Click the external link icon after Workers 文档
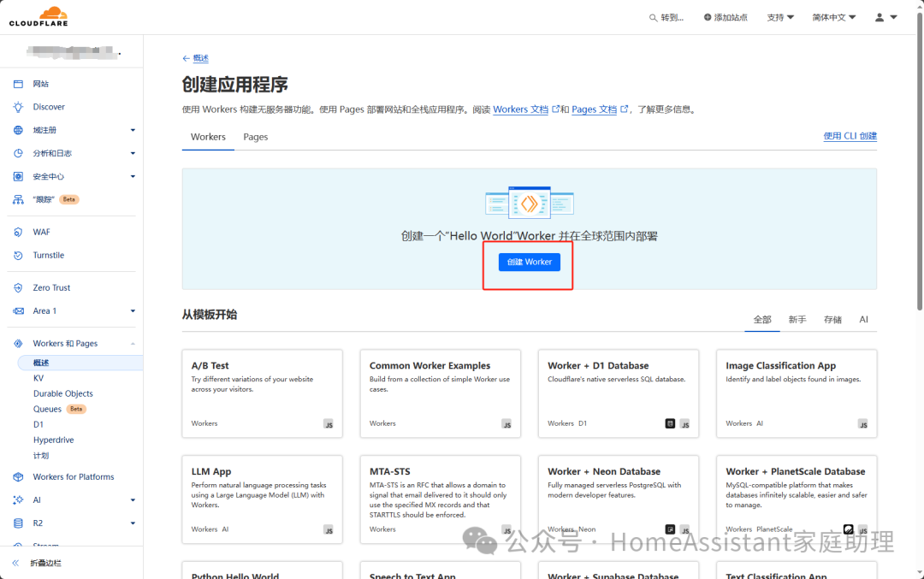 pyautogui.click(x=555, y=109)
